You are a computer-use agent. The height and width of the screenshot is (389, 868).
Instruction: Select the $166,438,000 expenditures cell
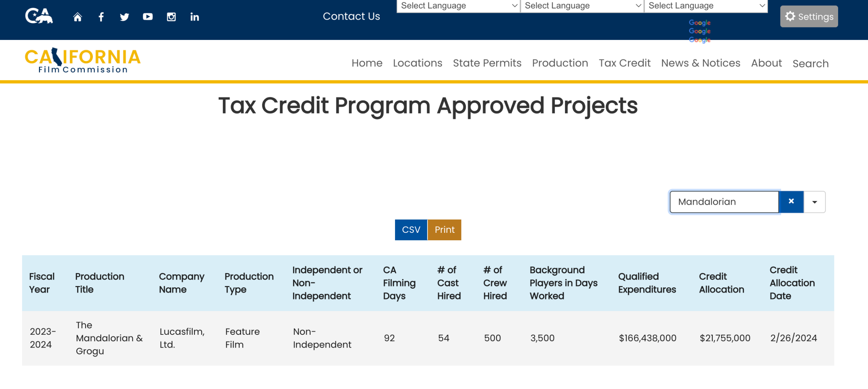coord(648,338)
